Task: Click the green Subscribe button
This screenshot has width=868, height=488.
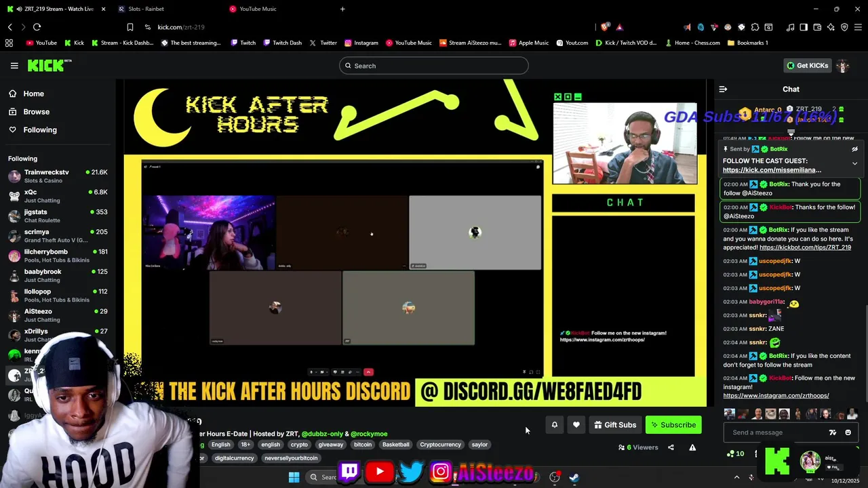Action: pos(673,425)
